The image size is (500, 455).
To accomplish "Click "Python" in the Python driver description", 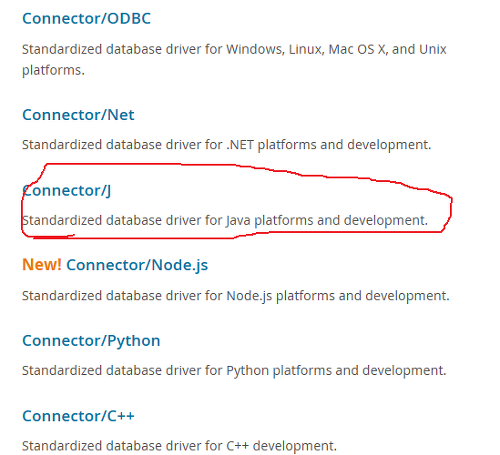I will (x=248, y=371).
